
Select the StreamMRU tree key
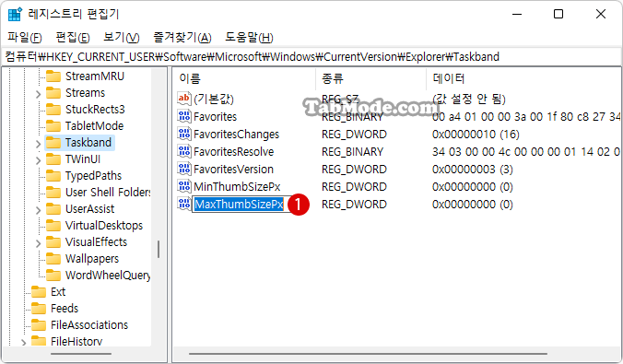(95, 76)
